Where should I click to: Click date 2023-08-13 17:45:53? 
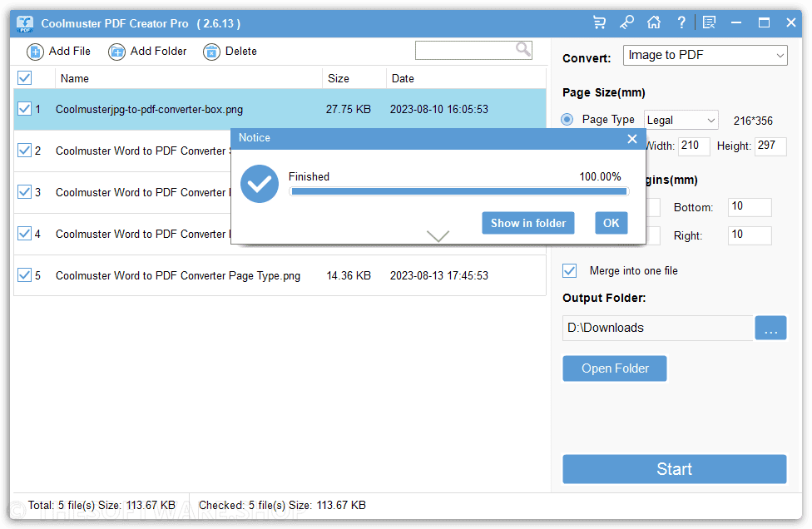(x=439, y=275)
